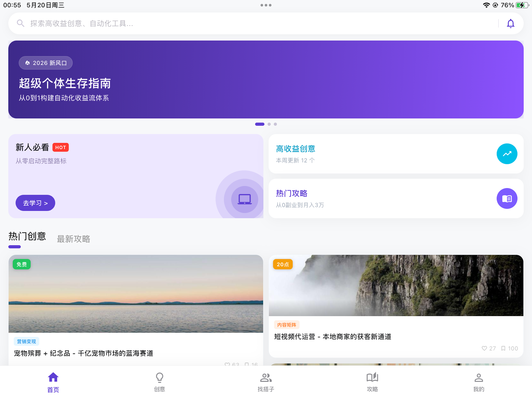Open the 创意 lightbulb tab
Image resolution: width=532 pixels, height=399 pixels.
[159, 382]
